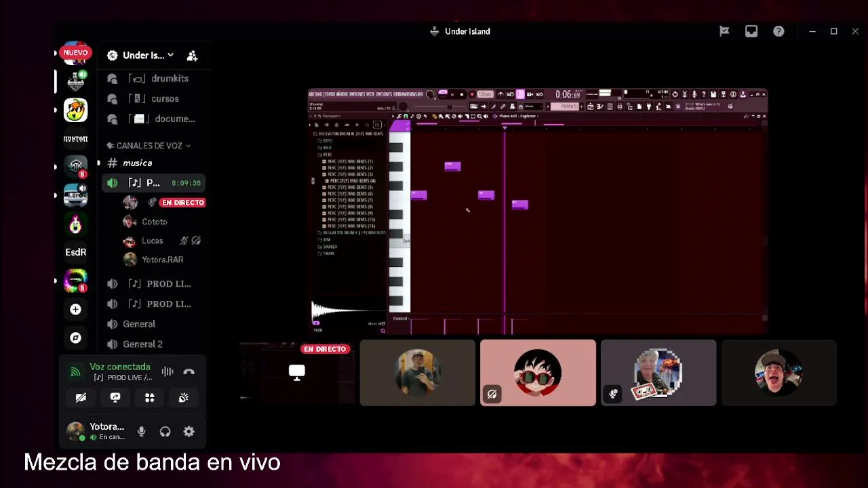Click the search icon in FL browser

(383, 331)
